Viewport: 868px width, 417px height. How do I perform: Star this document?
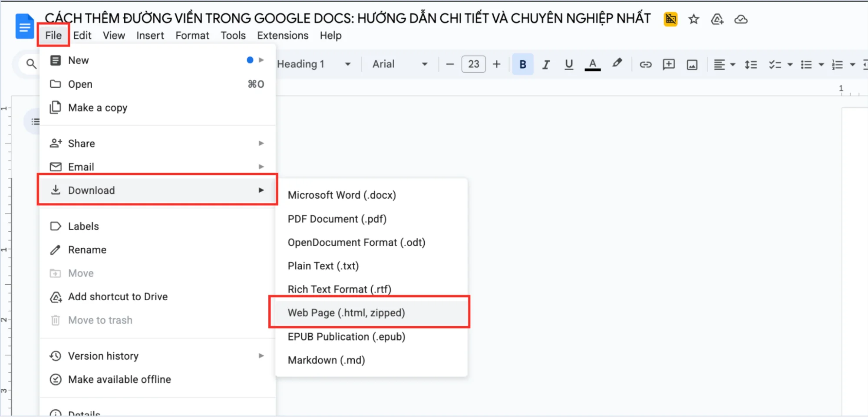pyautogui.click(x=693, y=19)
